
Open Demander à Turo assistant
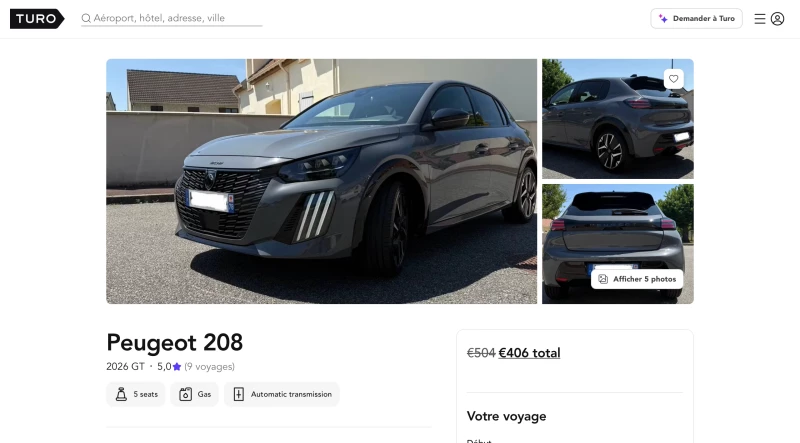[x=696, y=18]
